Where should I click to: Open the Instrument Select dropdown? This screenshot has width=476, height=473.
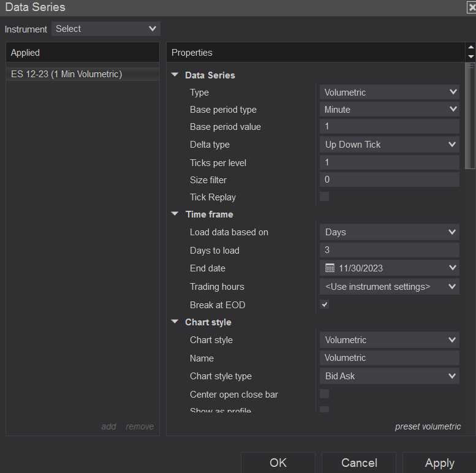click(x=106, y=29)
